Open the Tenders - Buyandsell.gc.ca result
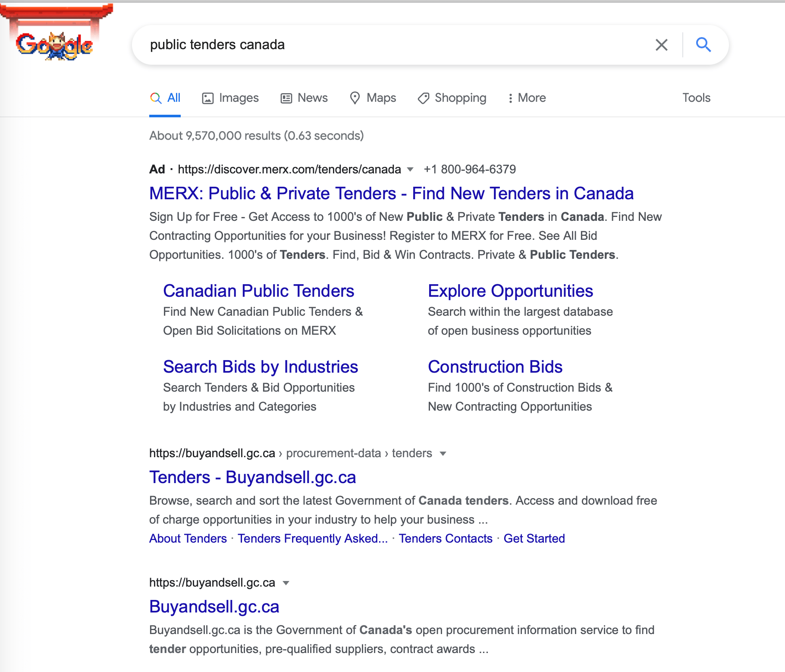The height and width of the screenshot is (672, 785). tap(252, 477)
